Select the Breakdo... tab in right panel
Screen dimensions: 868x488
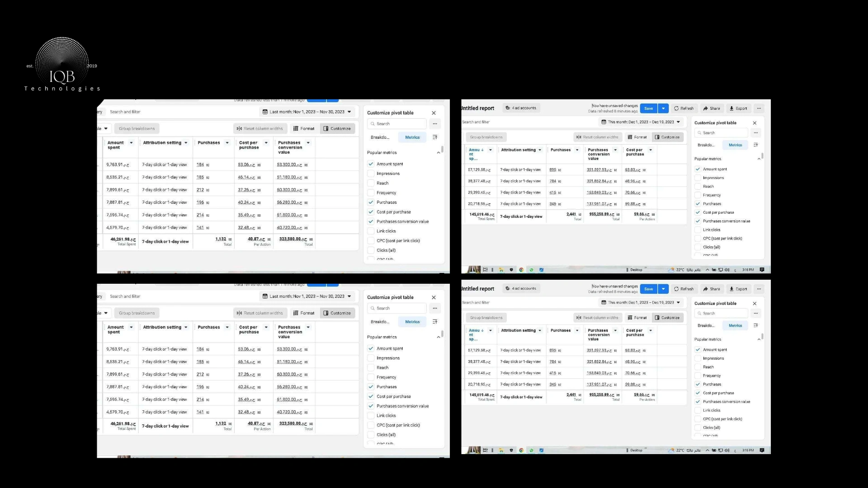(x=707, y=145)
